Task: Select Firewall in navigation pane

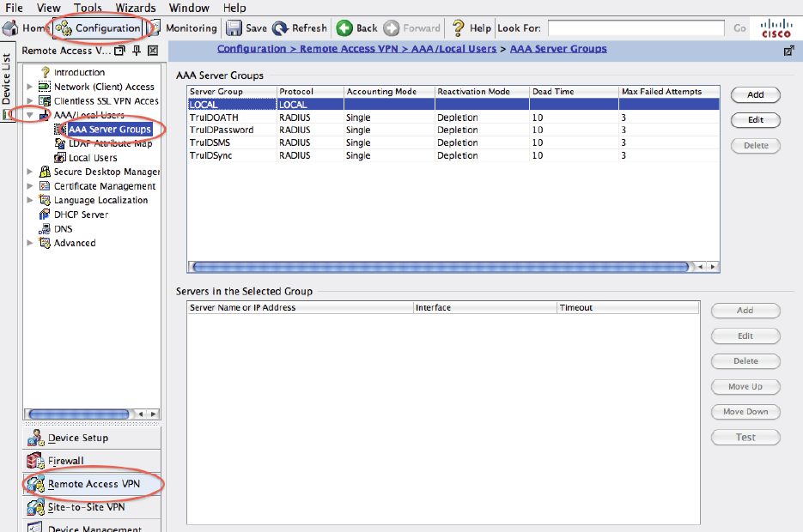Action: (x=36, y=461)
